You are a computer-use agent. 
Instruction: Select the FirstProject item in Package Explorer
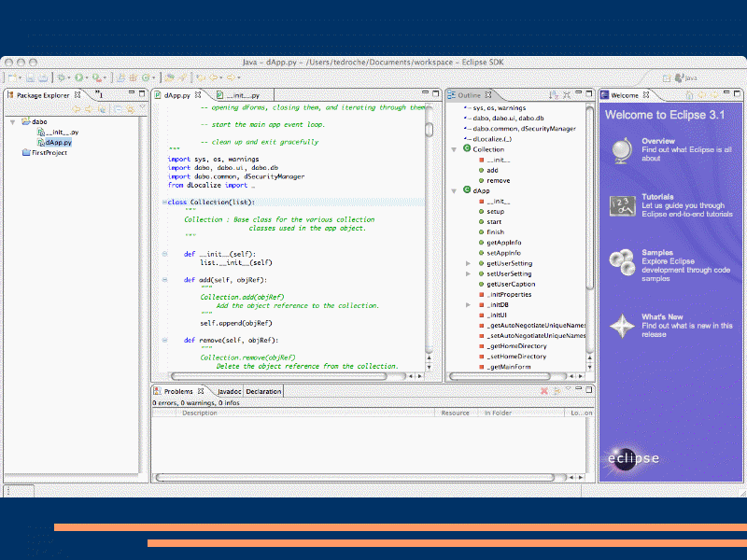[x=49, y=152]
